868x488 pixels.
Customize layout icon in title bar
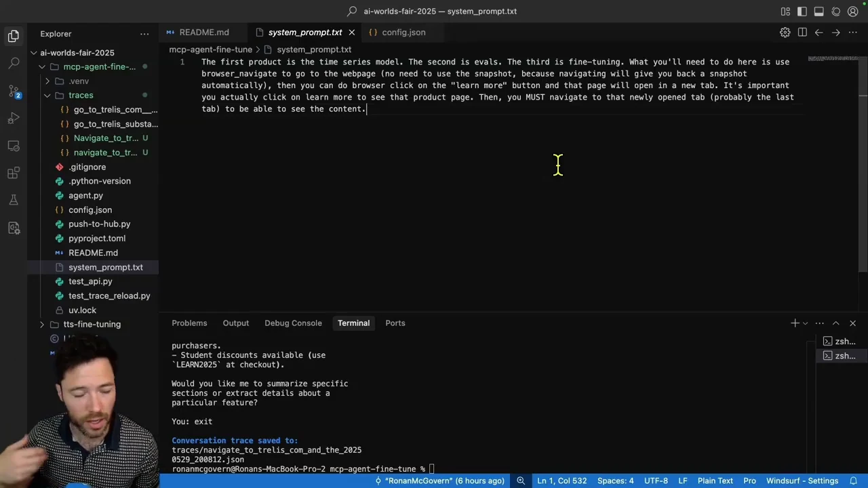coord(785,12)
